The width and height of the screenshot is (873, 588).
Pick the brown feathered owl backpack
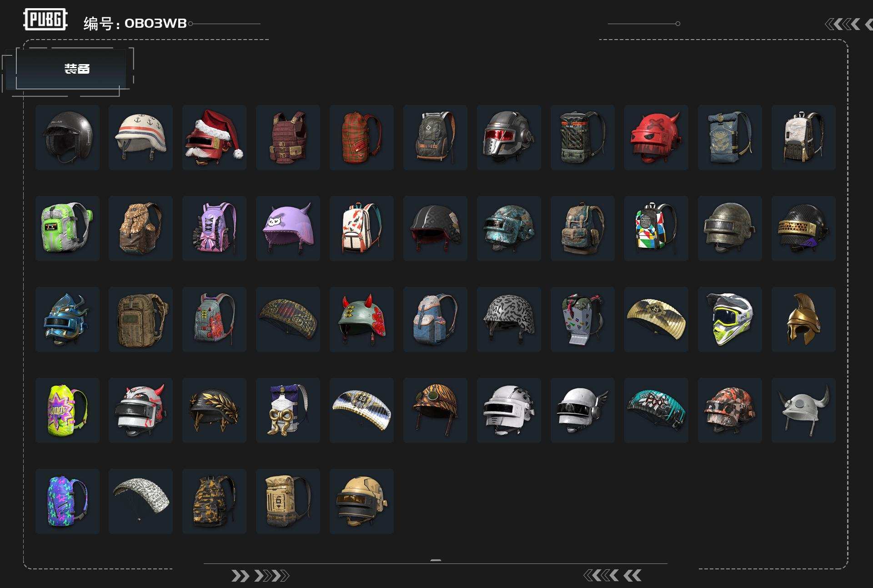click(x=141, y=228)
